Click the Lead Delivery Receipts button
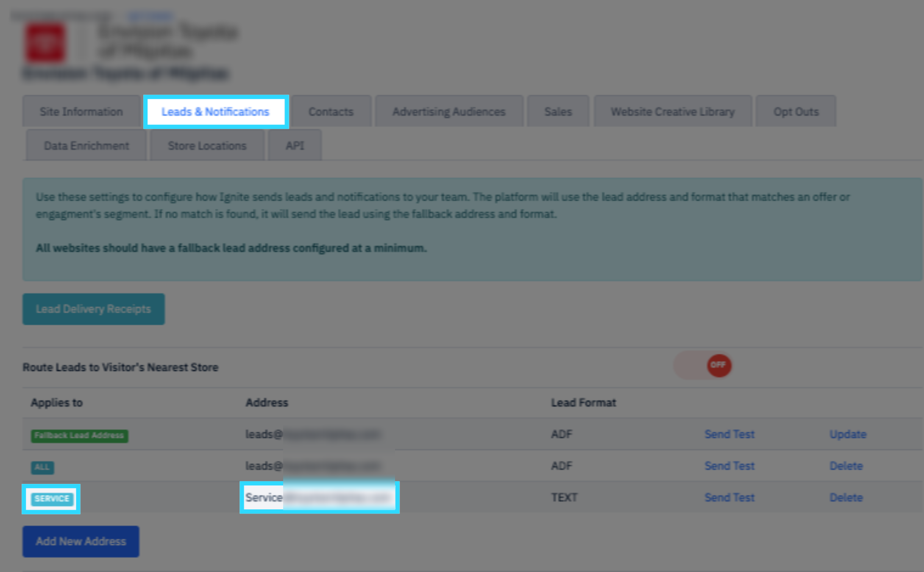 click(93, 309)
